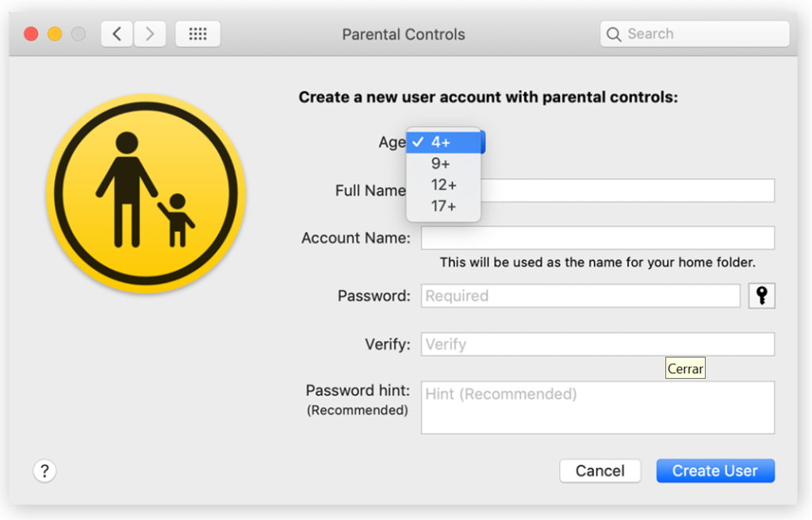Focus the Account Name input field
The width and height of the screenshot is (812, 520).
click(x=597, y=238)
